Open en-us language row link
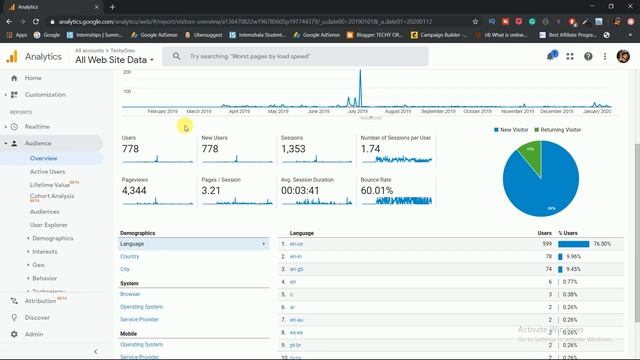This screenshot has height=360, width=640. [x=296, y=244]
